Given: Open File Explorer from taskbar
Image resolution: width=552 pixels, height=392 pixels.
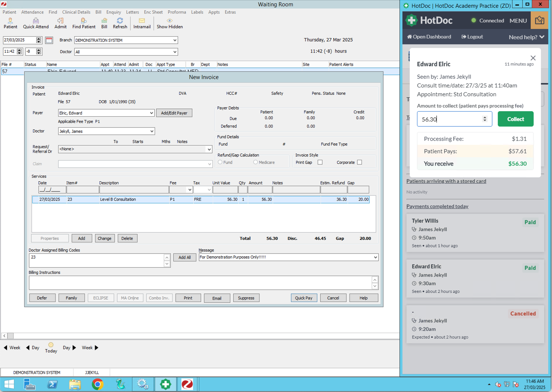Looking at the screenshot, I should 75,384.
